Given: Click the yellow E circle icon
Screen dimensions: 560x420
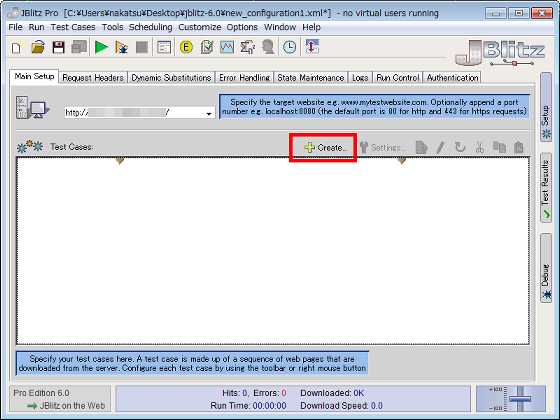Looking at the screenshot, I should pyautogui.click(x=186, y=47).
